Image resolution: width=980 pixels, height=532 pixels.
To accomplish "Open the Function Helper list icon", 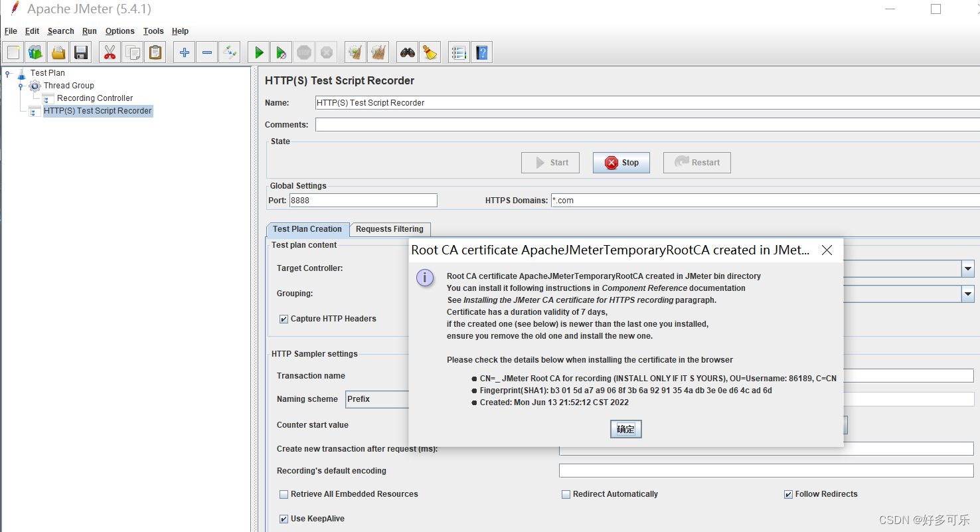I will 459,52.
